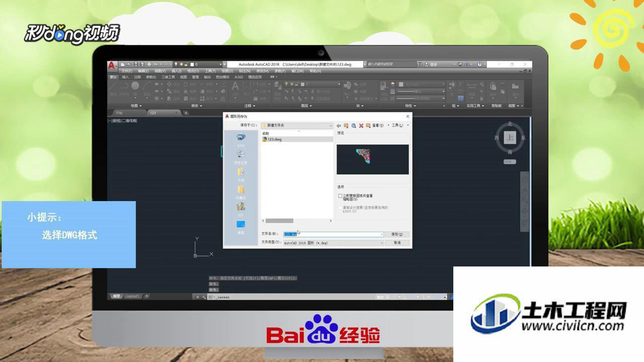Switch to the Layout1 tab
Screen dimensions: 644x362
(x=133, y=296)
